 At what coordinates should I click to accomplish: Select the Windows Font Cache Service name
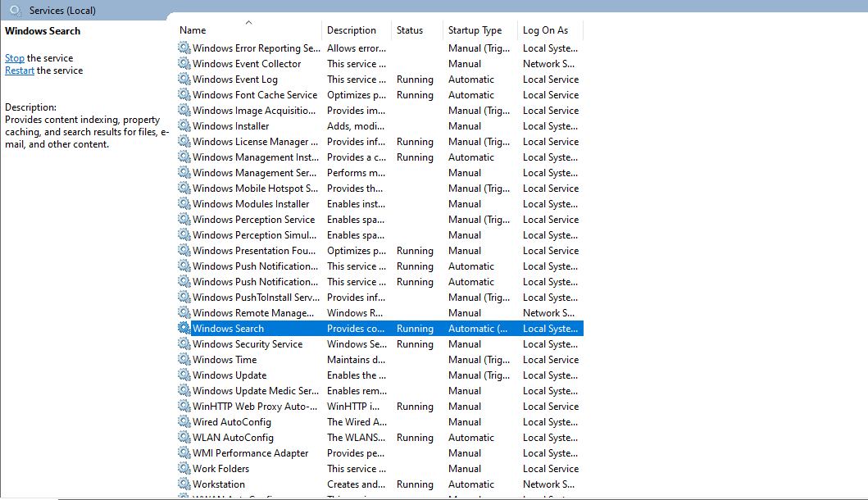tap(255, 95)
